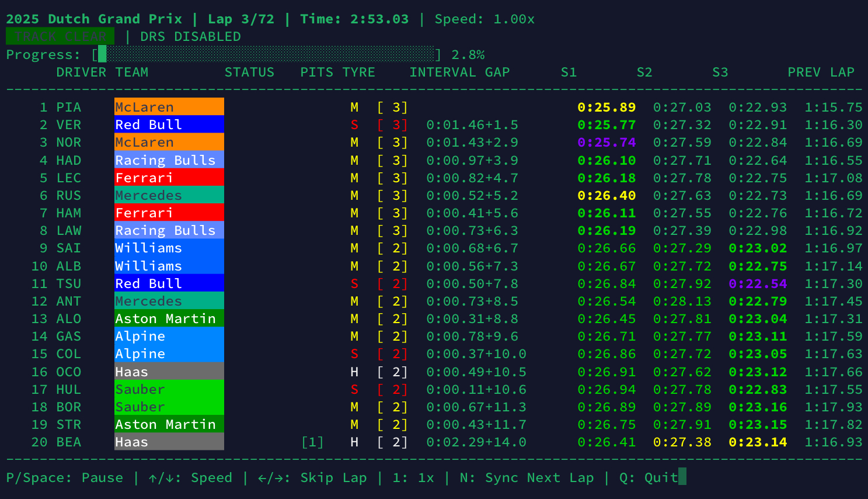Click PIA's yellow S1 time 0:25.89
868x499 pixels.
tap(606, 107)
